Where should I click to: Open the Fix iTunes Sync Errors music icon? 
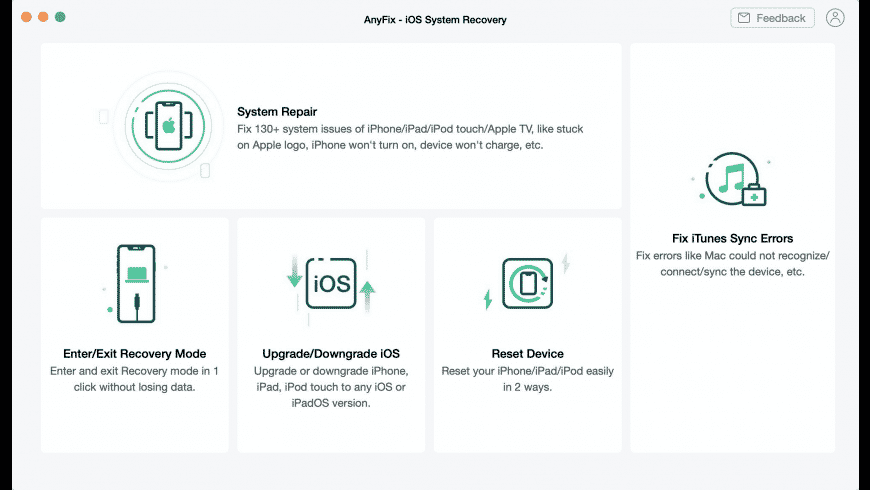point(736,179)
